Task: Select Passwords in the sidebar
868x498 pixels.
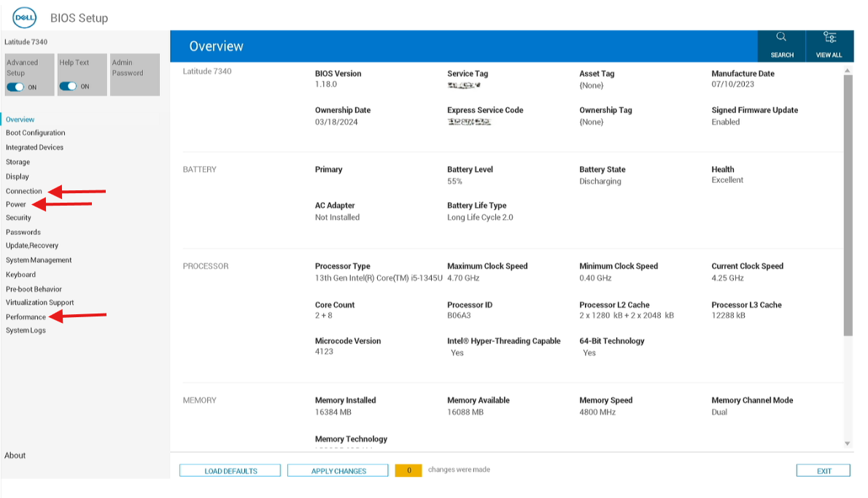Action: [23, 233]
